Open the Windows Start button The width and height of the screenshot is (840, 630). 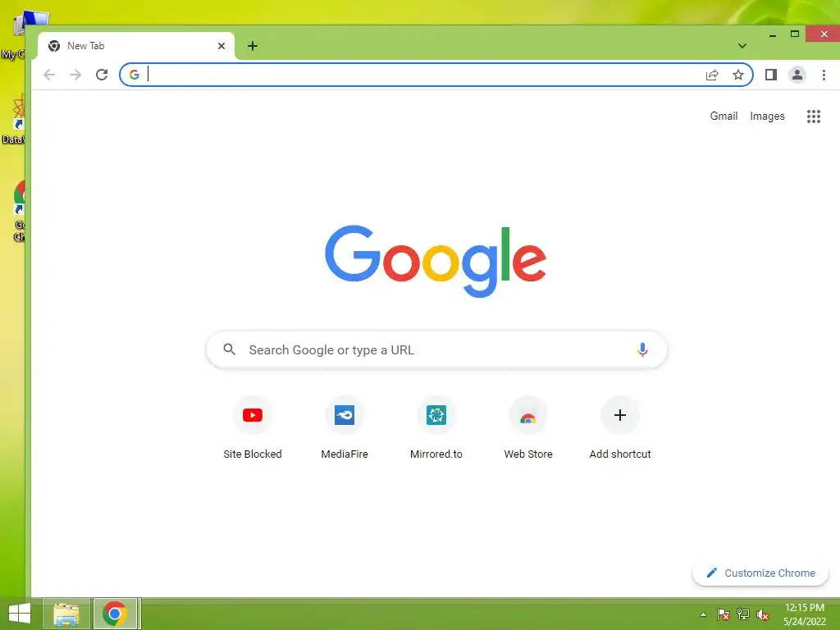[20, 614]
